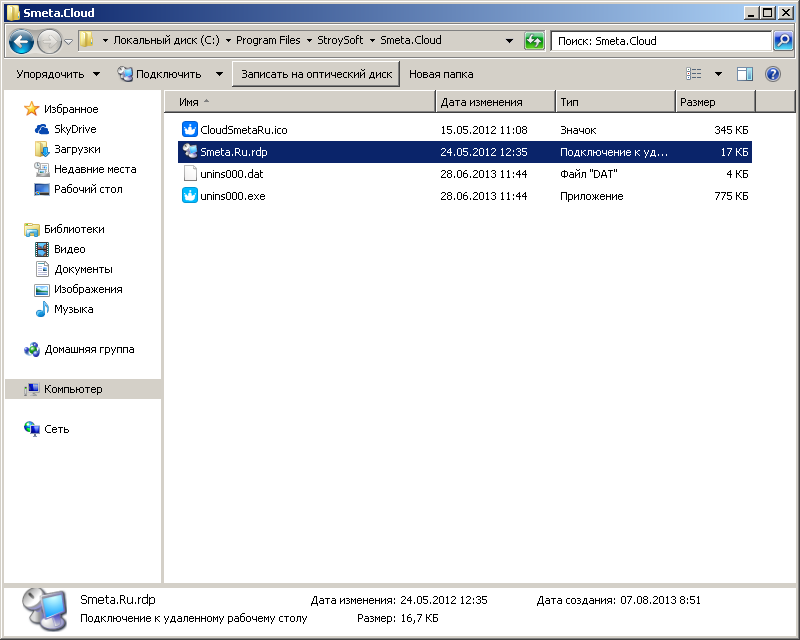Go to Program Files in the address path
Viewport: 800px width, 640px height.
(268, 40)
